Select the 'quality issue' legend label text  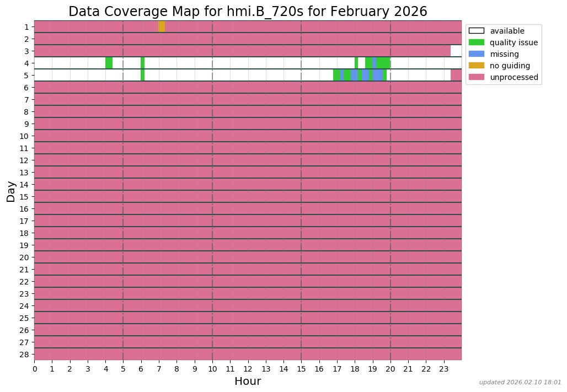[x=513, y=42]
